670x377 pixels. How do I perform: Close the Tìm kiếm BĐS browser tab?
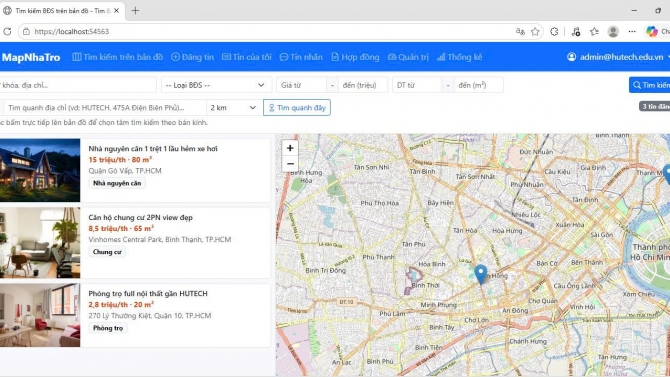pyautogui.click(x=116, y=11)
